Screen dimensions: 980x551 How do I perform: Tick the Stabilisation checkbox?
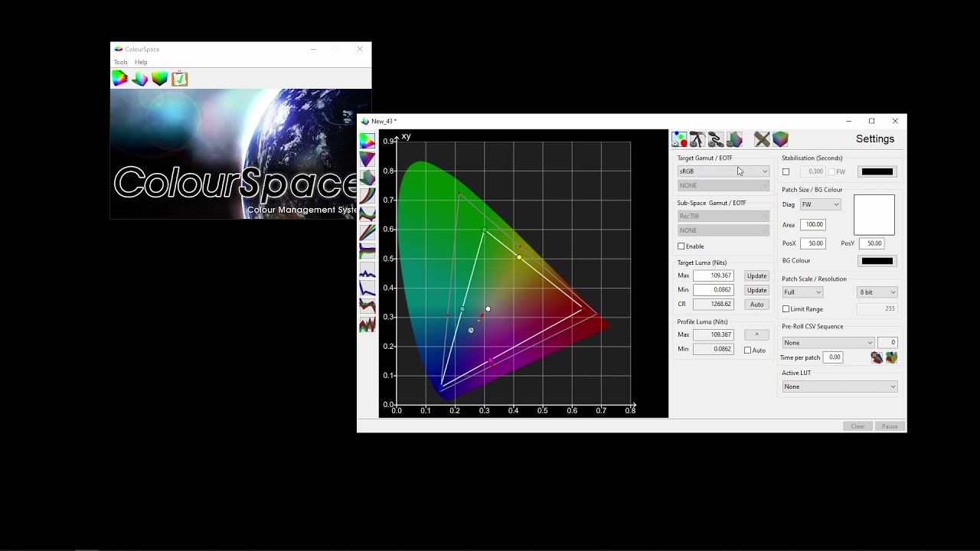pyautogui.click(x=786, y=171)
